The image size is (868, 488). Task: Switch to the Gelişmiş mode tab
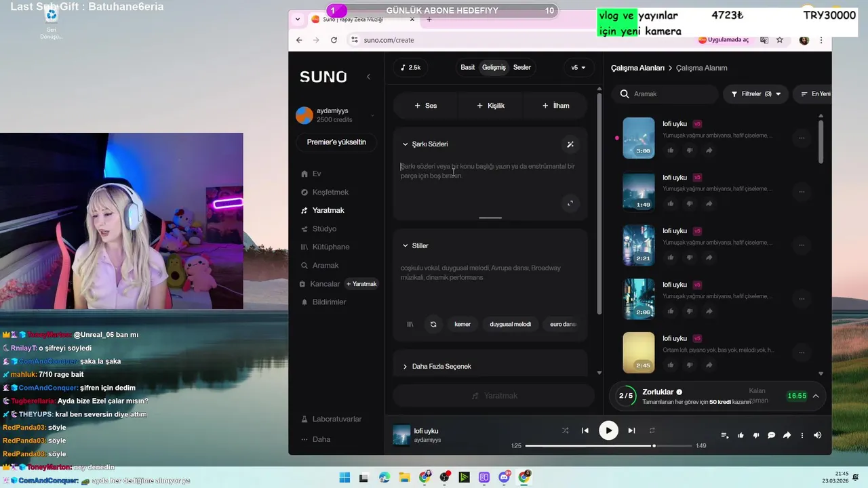(x=494, y=67)
